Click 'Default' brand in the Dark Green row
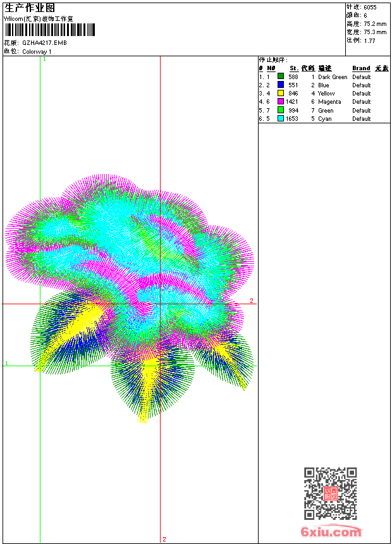392x544 pixels. pos(362,77)
